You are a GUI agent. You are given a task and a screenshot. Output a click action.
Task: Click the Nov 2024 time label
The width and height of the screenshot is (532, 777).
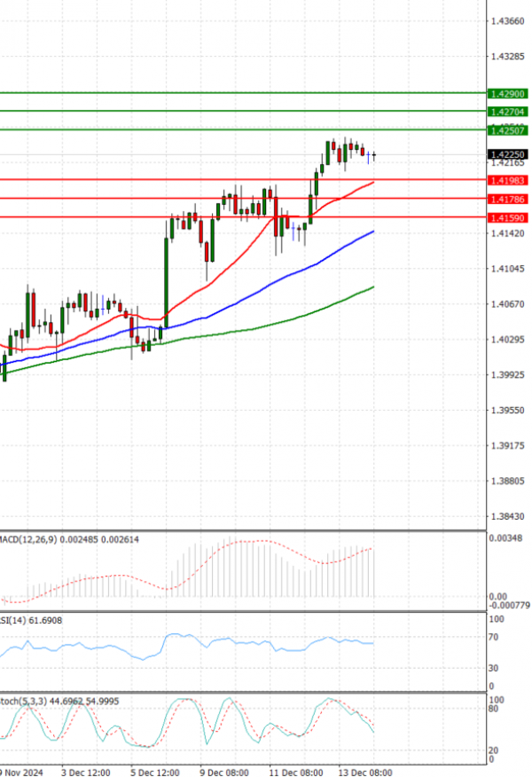(x=22, y=773)
